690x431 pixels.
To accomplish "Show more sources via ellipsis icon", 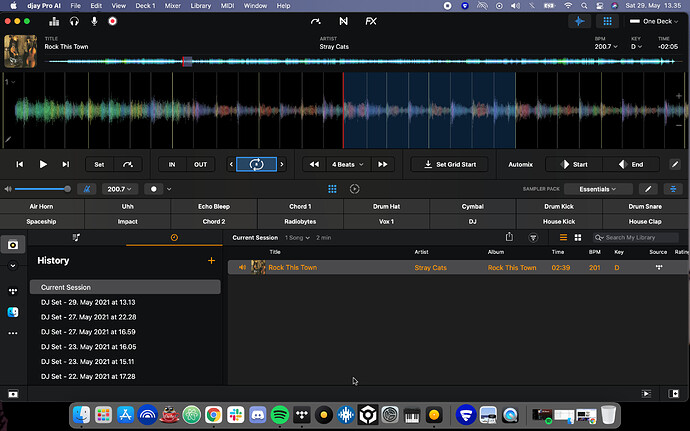I will [13, 333].
